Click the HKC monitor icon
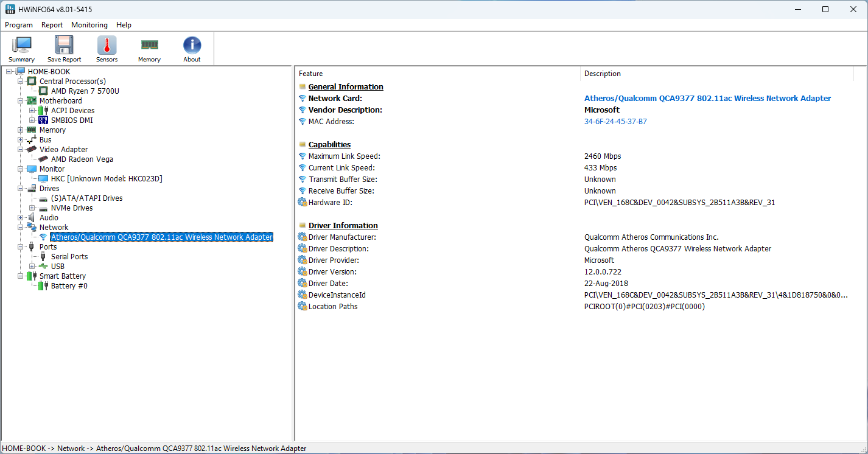 click(43, 179)
